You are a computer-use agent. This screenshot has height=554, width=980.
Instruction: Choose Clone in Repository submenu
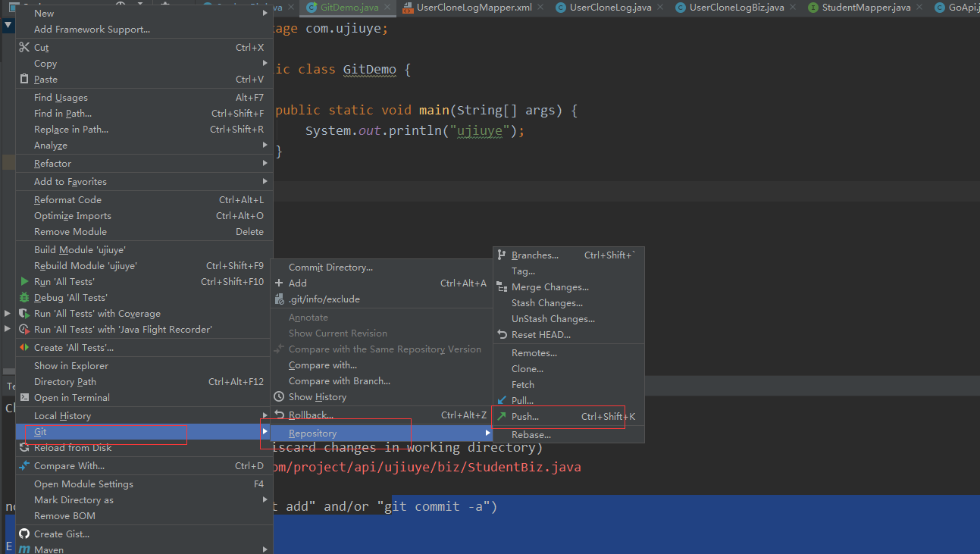568,368
